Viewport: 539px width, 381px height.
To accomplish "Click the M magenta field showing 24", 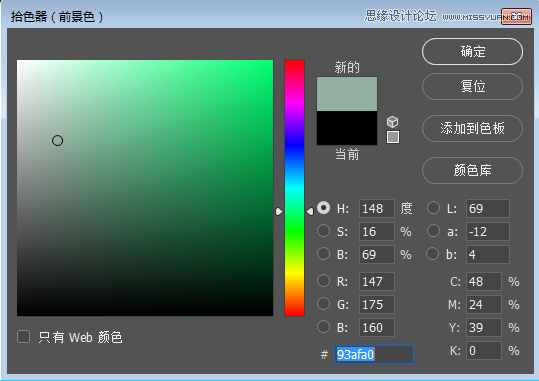I will [x=484, y=304].
